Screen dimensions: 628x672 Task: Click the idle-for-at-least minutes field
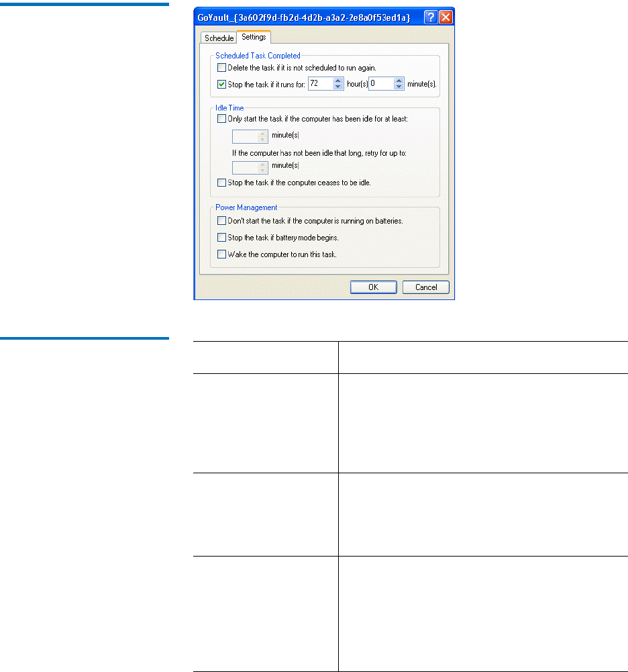244,136
